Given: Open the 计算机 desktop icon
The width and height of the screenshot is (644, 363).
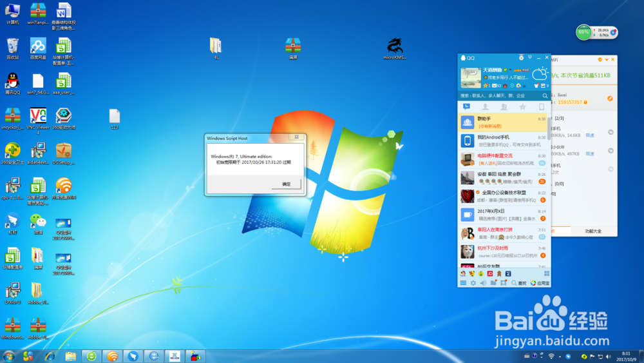Looking at the screenshot, I should pos(12,14).
